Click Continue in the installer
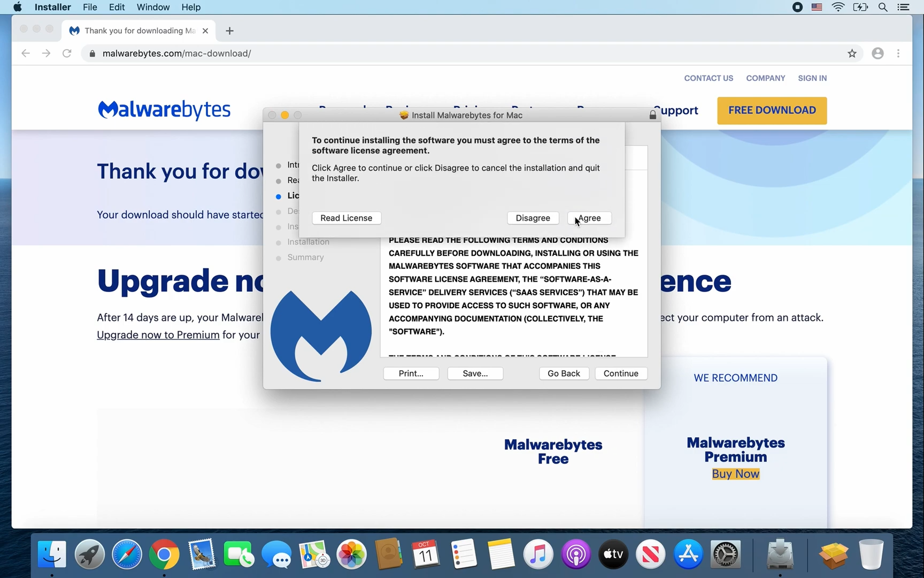The image size is (924, 578). click(621, 373)
